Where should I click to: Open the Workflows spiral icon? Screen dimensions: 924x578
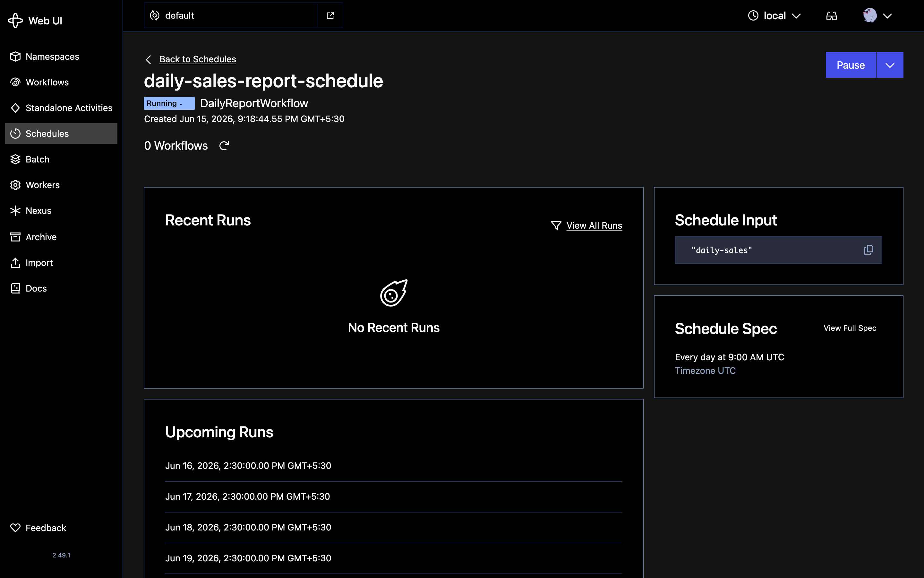[x=15, y=82]
